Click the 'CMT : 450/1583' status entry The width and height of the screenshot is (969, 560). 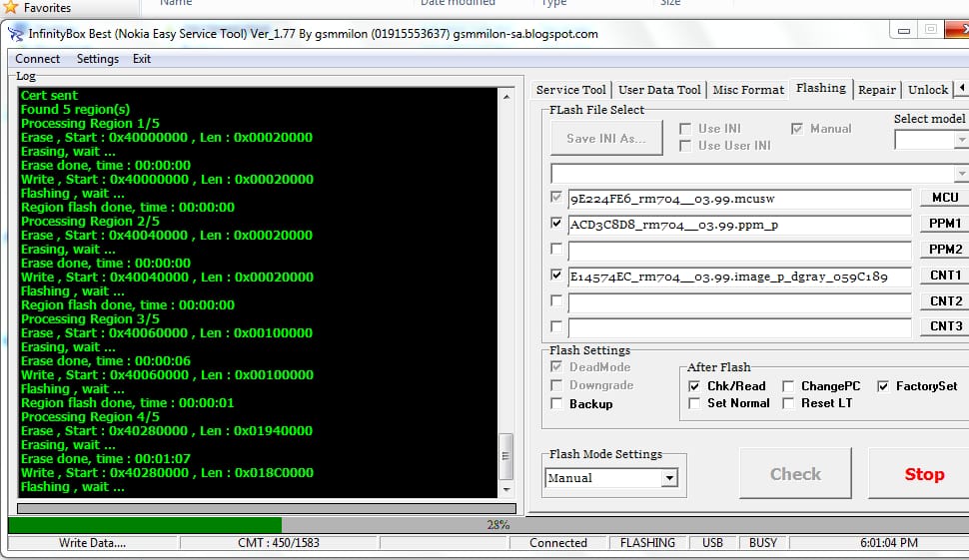(279, 543)
